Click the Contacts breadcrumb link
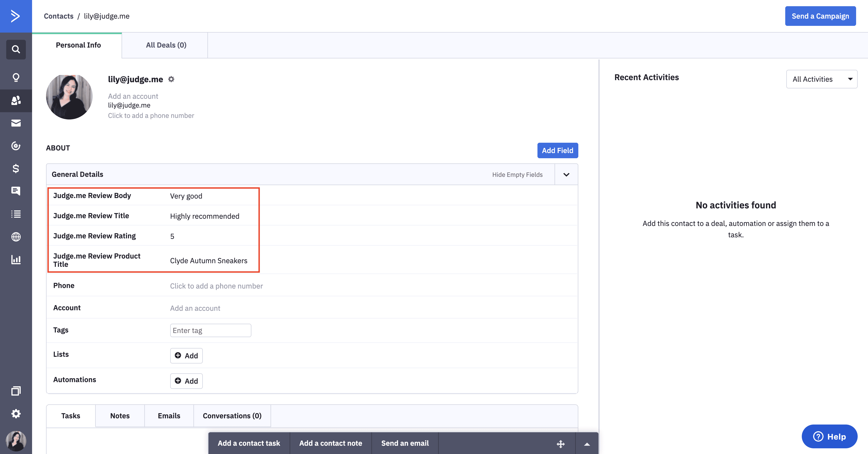 click(59, 16)
